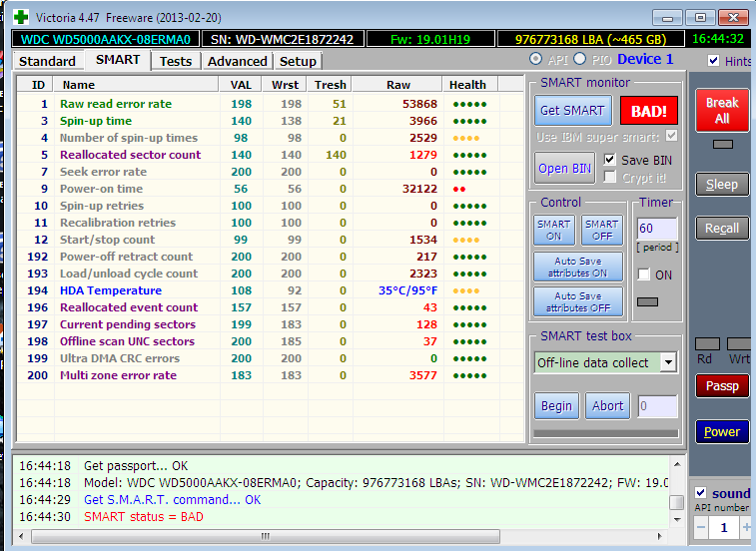Viewport: 756px width, 551px height.
Task: Enable the Timer ON checkbox
Action: click(x=644, y=275)
